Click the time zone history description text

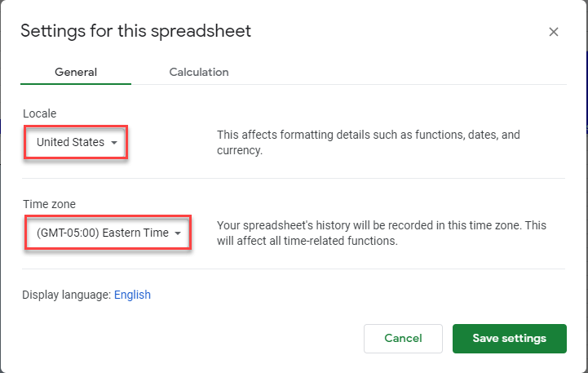tap(381, 233)
